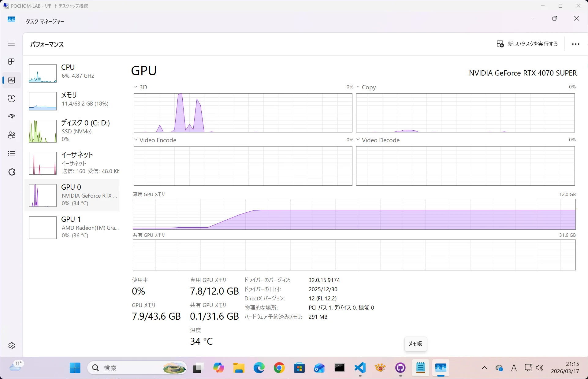This screenshot has height=379, width=588.
Task: Open Notepad from the taskbar
Action: [420, 368]
